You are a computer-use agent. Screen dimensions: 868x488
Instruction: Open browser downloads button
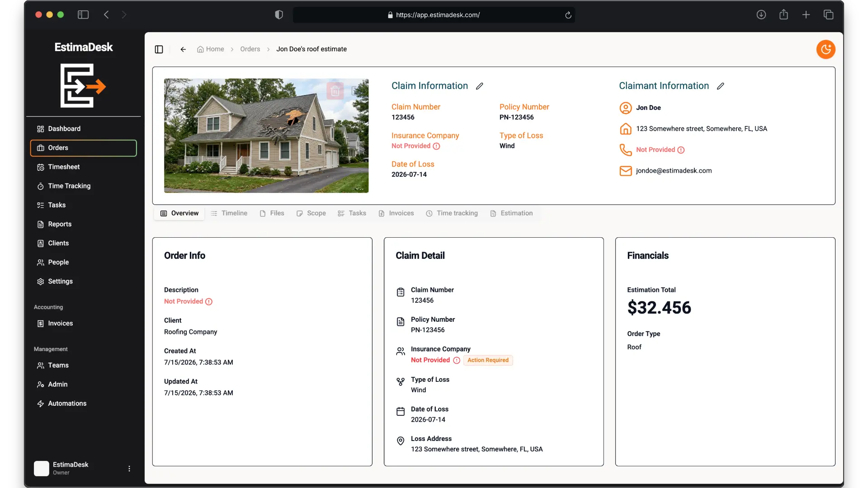(x=761, y=15)
